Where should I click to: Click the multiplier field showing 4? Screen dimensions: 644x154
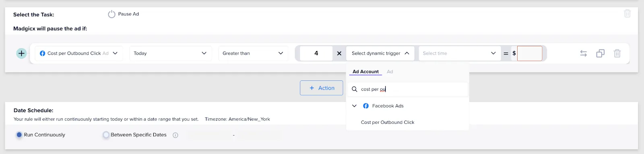(316, 53)
